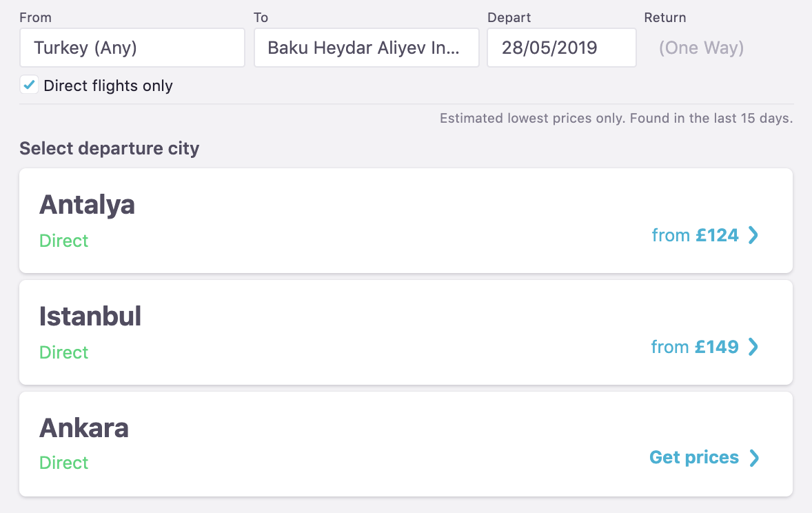The image size is (812, 513).
Task: Click the From field showing Turkey (Any)
Action: (132, 48)
